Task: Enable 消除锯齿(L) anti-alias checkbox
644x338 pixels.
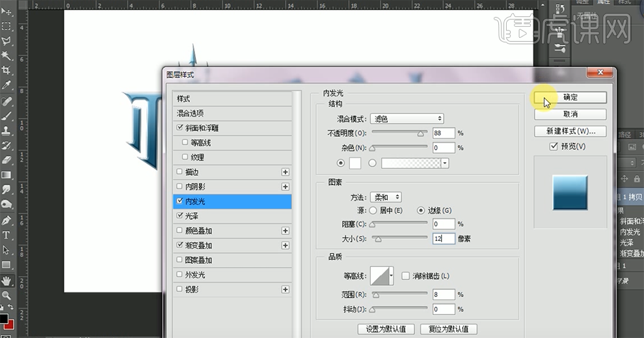Action: (x=405, y=276)
